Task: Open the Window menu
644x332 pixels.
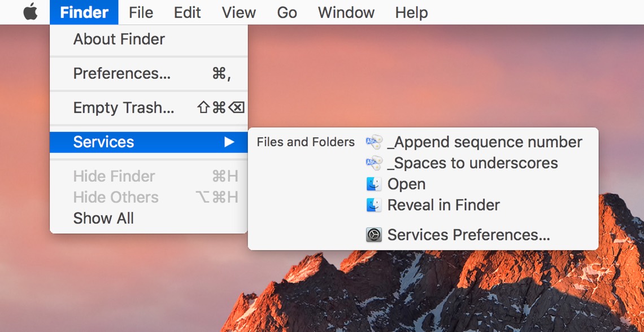Action: click(x=346, y=12)
